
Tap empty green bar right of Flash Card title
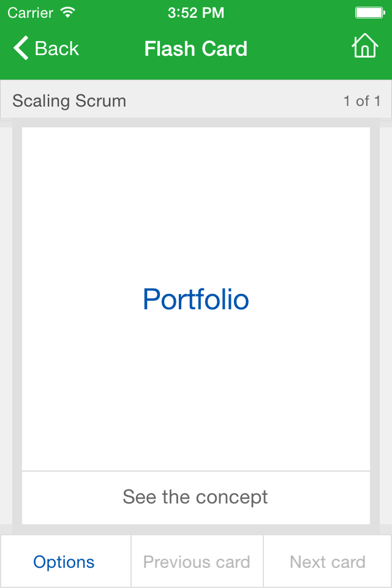300,48
